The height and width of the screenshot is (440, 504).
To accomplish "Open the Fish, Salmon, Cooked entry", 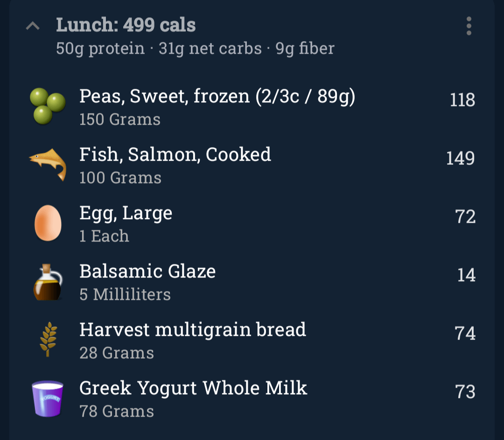I will tap(175, 155).
